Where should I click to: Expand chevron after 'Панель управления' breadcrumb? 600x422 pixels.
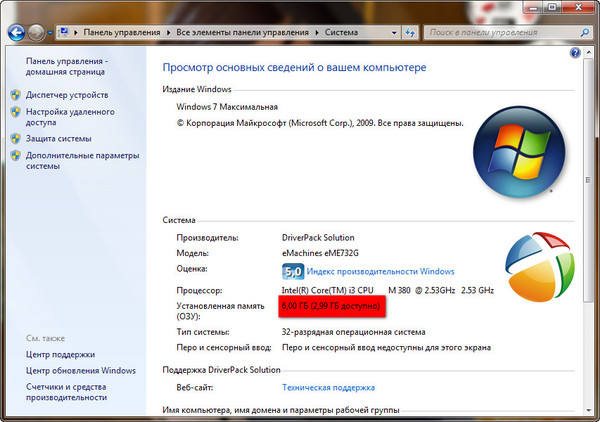168,33
